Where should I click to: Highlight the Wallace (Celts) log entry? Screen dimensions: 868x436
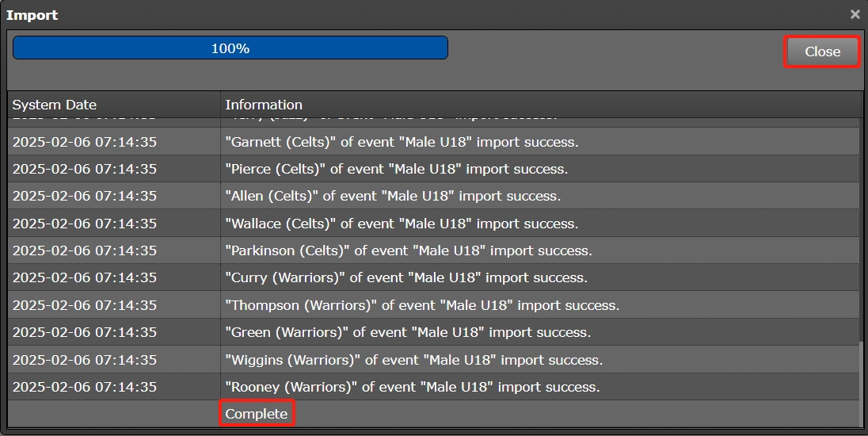coord(402,224)
